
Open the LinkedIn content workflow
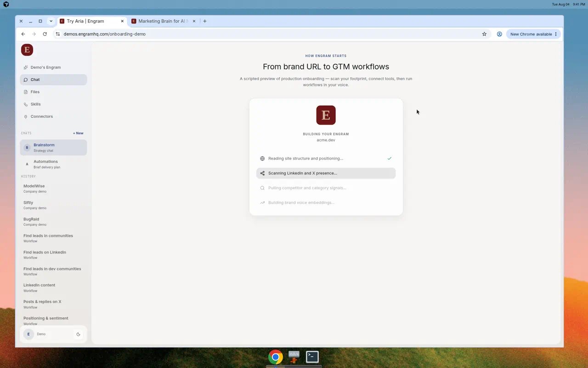click(x=53, y=288)
